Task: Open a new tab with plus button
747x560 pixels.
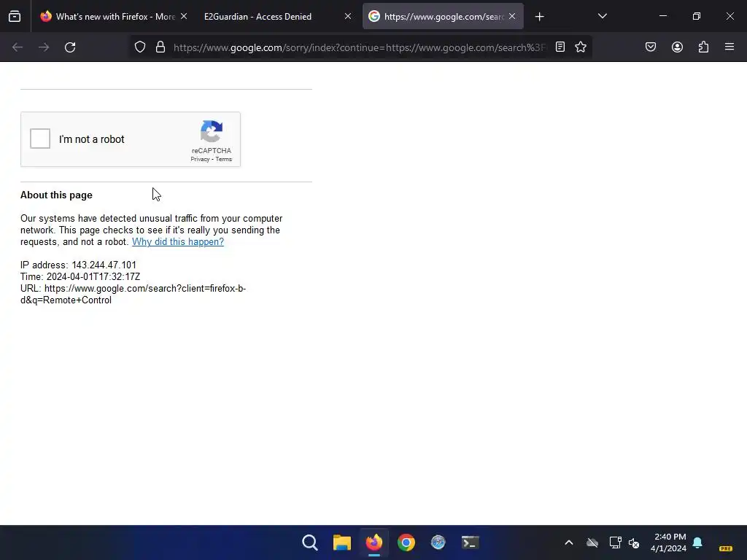Action: point(539,17)
